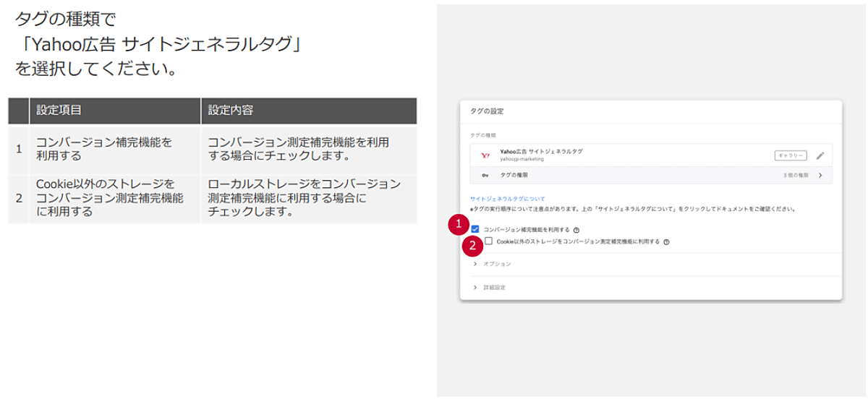
Task: Click the pencil edit icon for tag type
Action: click(820, 155)
